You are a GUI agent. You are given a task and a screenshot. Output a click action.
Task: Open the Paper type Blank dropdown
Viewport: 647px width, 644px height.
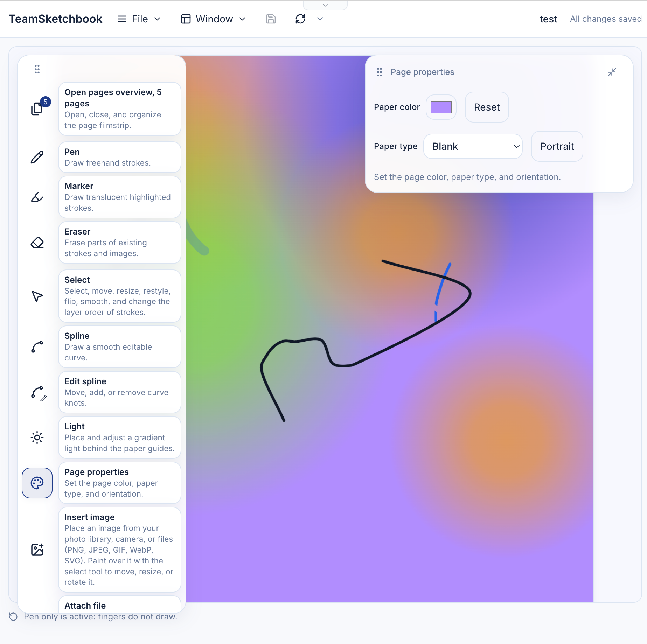click(473, 146)
